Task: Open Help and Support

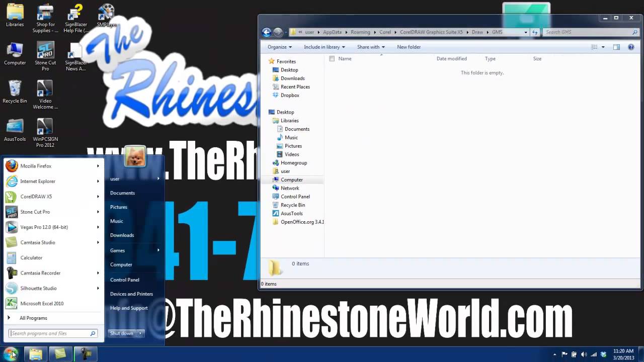Action: tap(129, 308)
